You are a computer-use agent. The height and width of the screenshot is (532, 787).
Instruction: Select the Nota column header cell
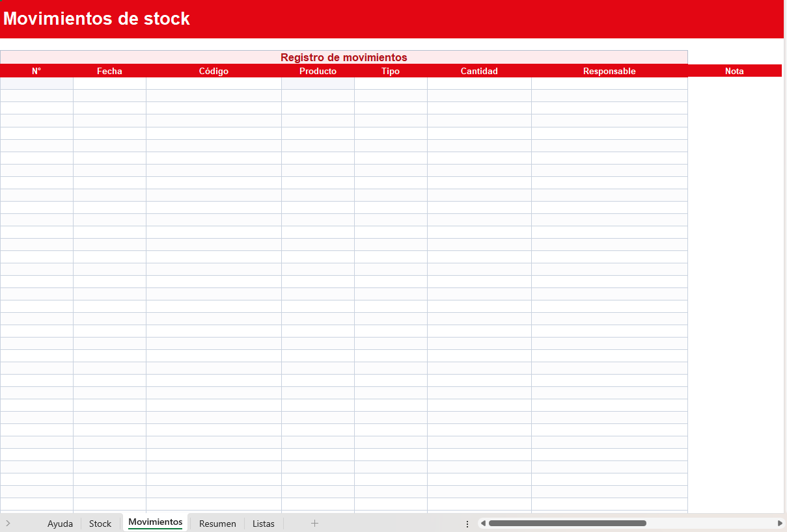pos(734,71)
